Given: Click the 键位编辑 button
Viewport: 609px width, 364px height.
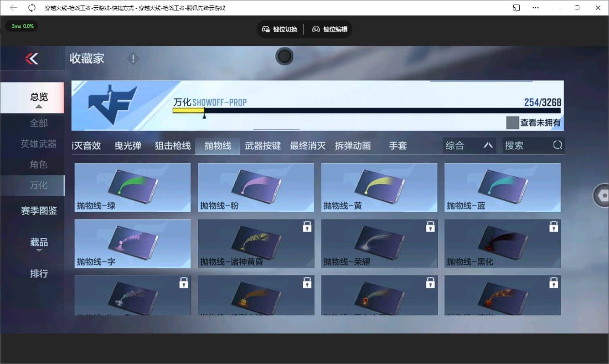Looking at the screenshot, I should tap(330, 29).
